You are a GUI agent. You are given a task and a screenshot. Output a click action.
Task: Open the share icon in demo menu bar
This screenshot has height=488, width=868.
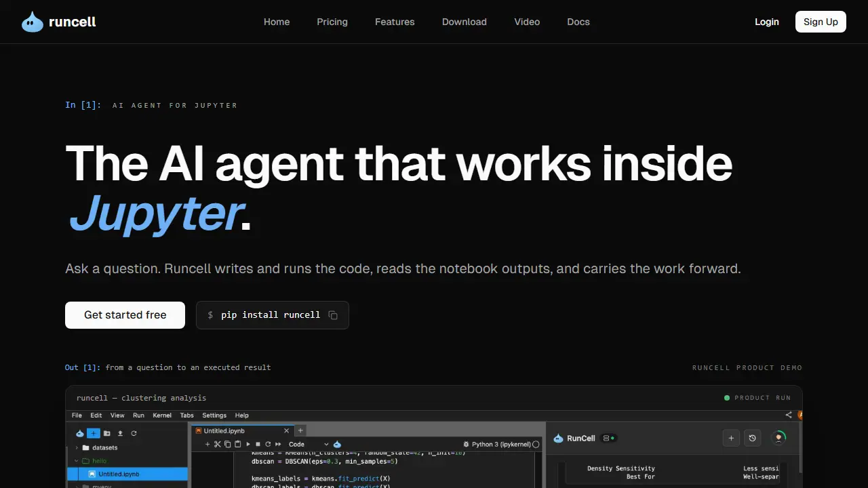coord(789,415)
